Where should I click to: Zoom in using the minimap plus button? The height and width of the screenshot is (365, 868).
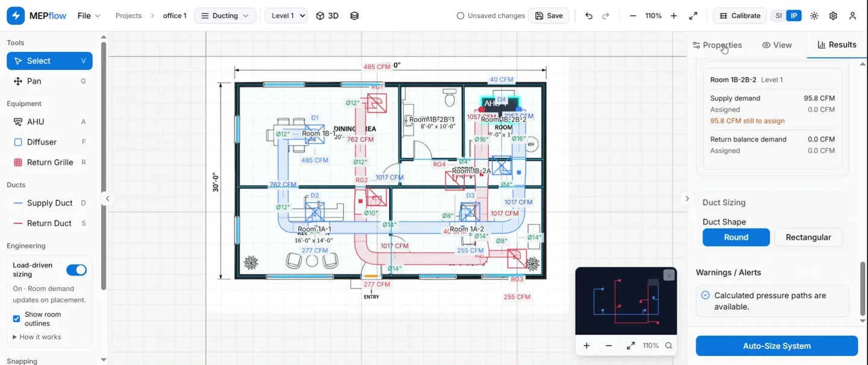[x=587, y=346]
